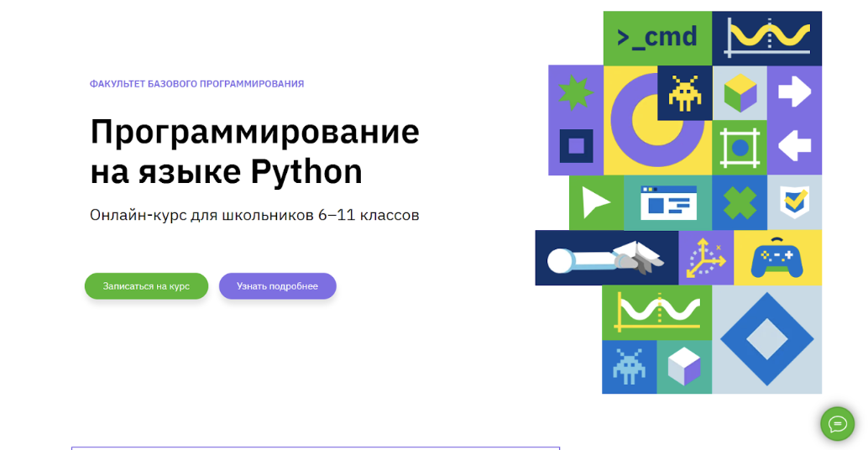Click the blue game controller icon

pyautogui.click(x=777, y=258)
